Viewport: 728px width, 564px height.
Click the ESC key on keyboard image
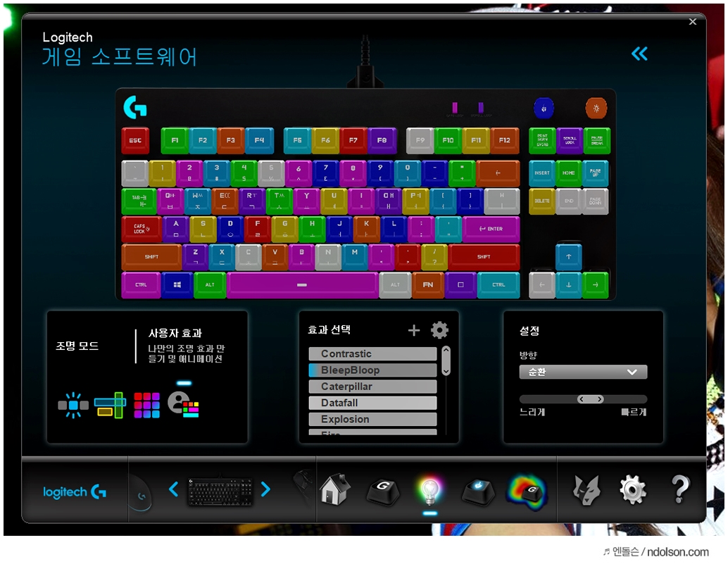click(x=135, y=140)
